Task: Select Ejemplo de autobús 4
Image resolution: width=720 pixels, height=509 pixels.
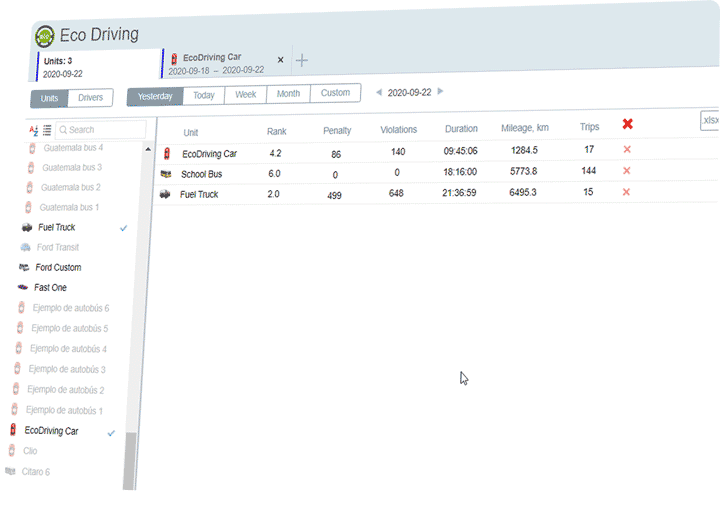Action: (68, 349)
